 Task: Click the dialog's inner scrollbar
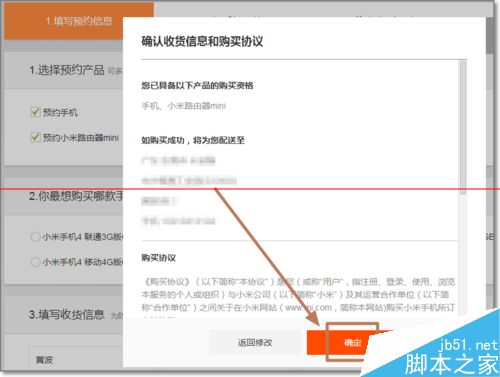point(463,127)
